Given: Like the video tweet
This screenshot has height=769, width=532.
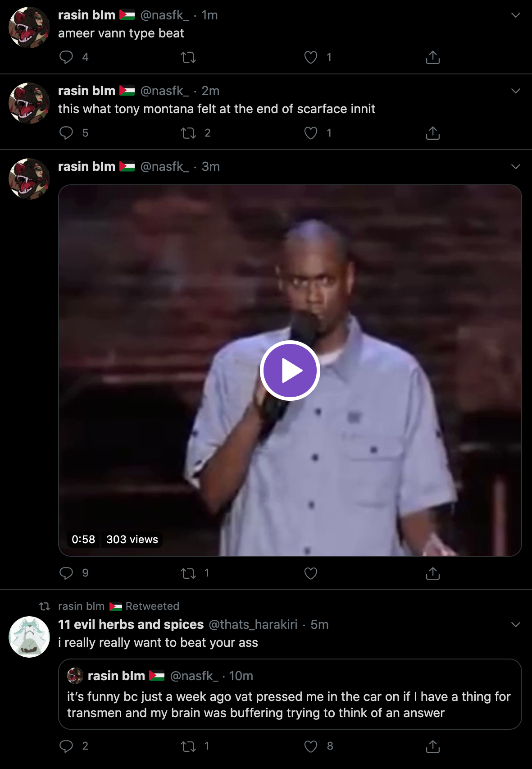Looking at the screenshot, I should pos(311,573).
